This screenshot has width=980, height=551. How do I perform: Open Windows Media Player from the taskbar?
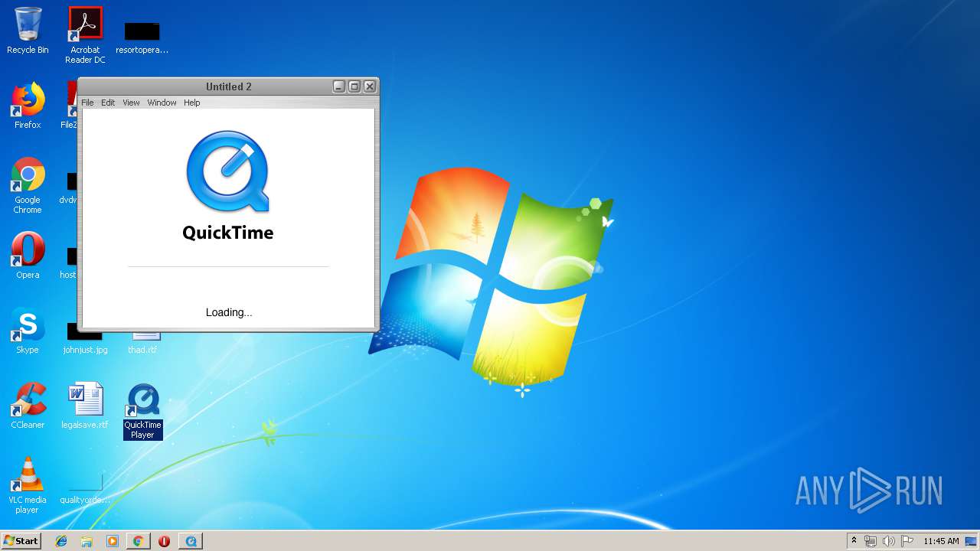(113, 541)
